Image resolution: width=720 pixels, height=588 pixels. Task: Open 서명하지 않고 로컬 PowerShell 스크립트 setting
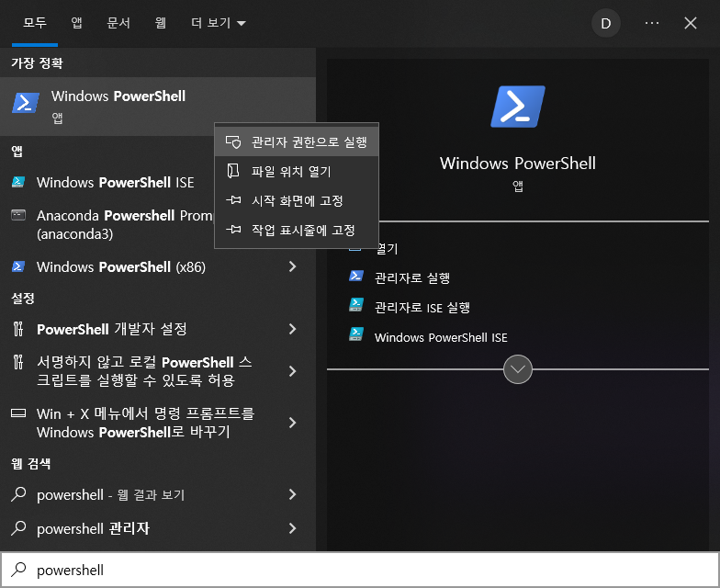[144, 371]
